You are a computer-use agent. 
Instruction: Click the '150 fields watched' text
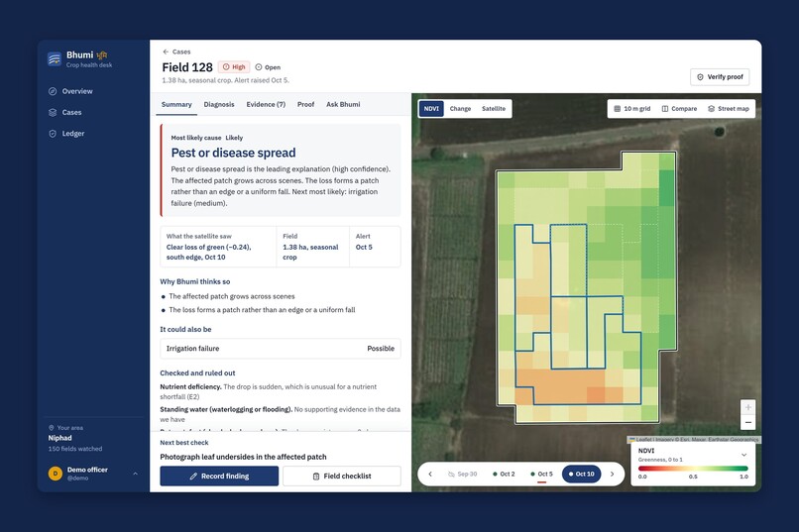coord(75,449)
